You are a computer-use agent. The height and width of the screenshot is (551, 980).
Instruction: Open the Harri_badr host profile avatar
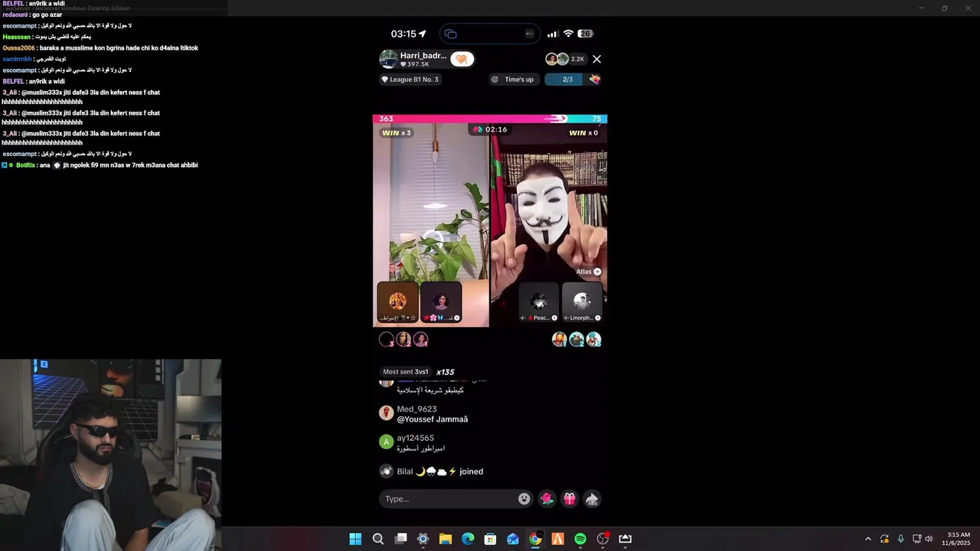[x=388, y=59]
